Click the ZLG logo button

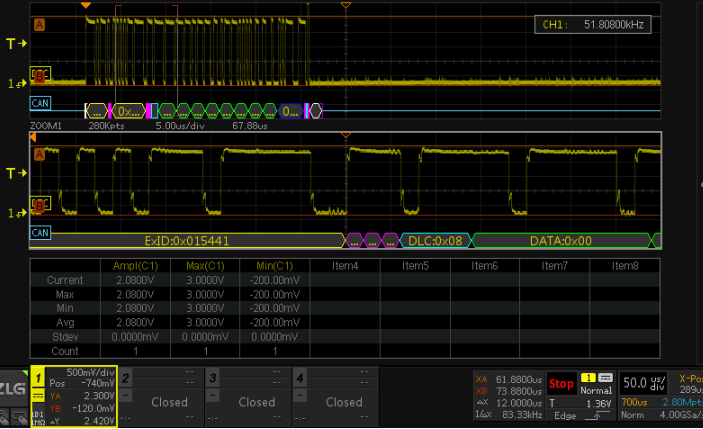point(13,389)
